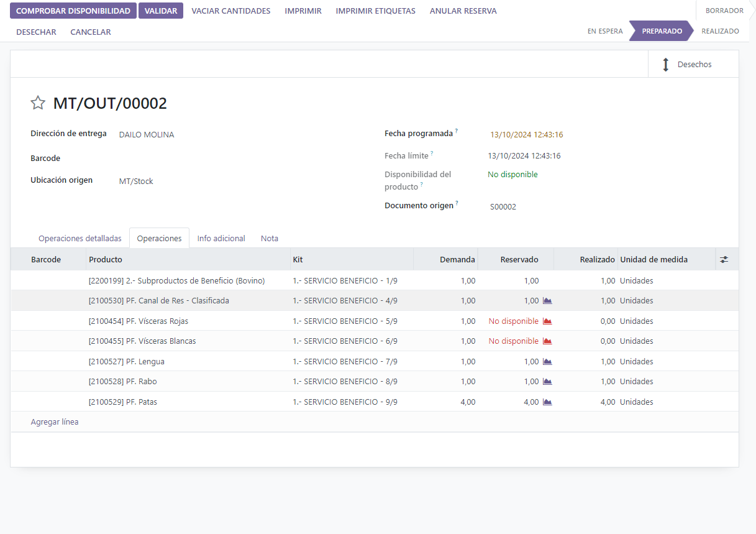Add a new line with Agregar línea
Viewport: 756px width, 534px height.
[x=55, y=422]
